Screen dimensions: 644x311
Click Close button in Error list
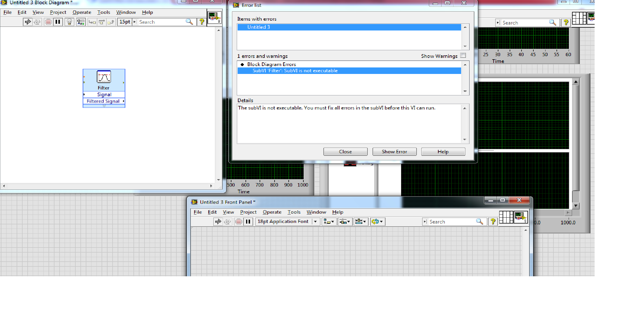345,152
